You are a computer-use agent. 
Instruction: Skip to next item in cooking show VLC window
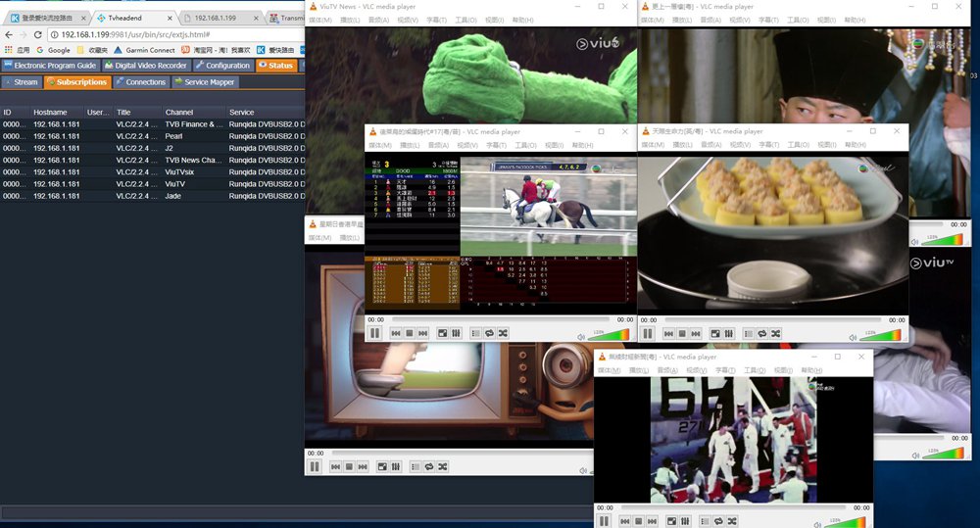point(696,333)
